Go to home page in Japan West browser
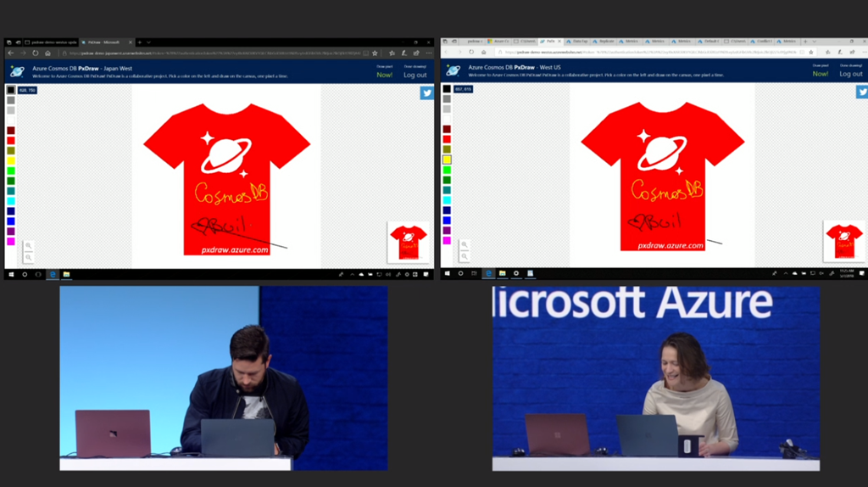 point(47,53)
